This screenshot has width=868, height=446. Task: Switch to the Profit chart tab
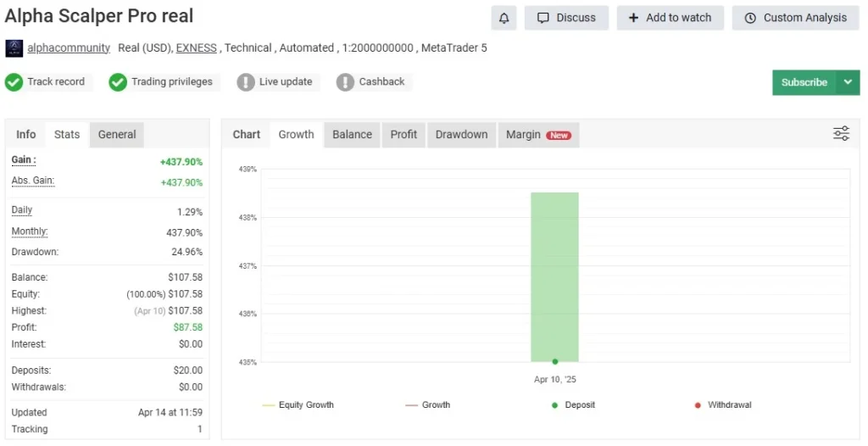click(403, 135)
